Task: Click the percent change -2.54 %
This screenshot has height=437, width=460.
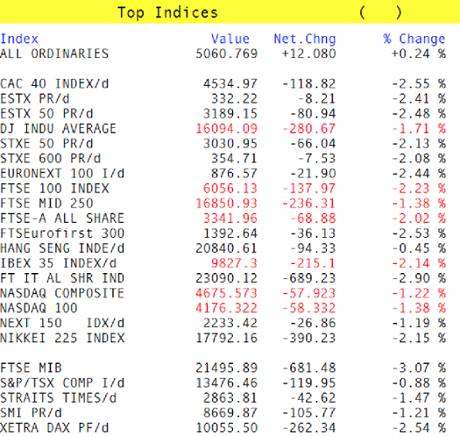Action: tap(419, 428)
